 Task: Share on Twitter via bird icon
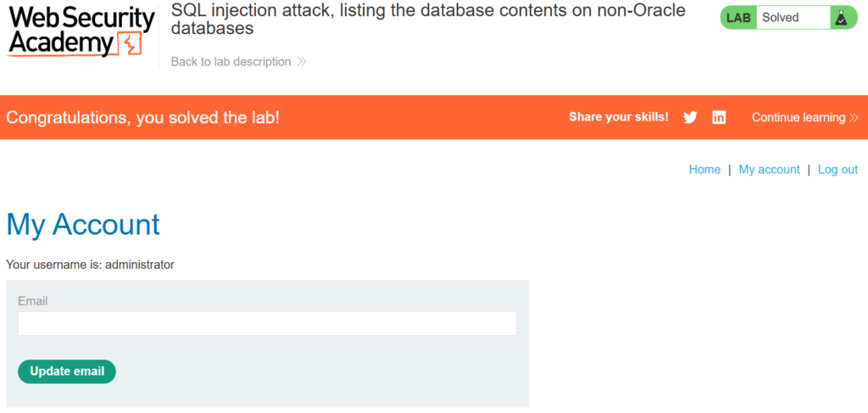(690, 118)
